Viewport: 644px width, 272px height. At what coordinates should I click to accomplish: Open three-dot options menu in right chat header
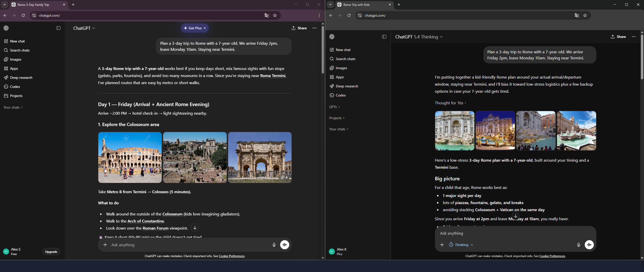tap(633, 37)
